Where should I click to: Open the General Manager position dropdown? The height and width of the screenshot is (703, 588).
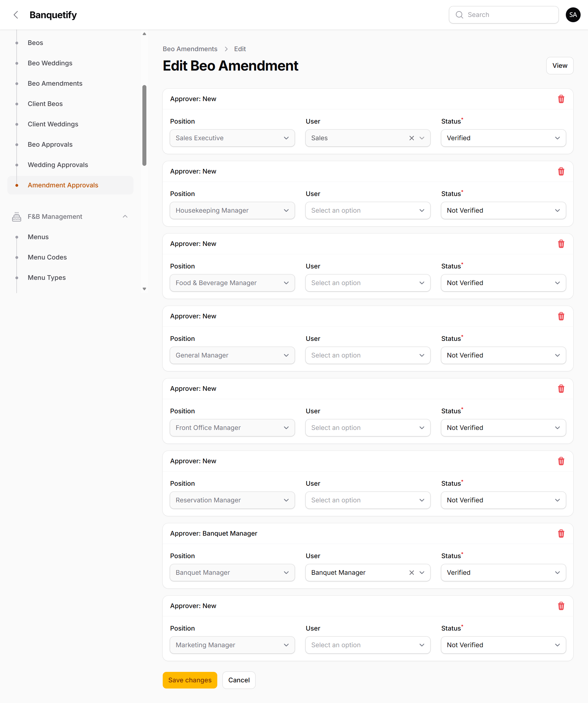point(232,355)
